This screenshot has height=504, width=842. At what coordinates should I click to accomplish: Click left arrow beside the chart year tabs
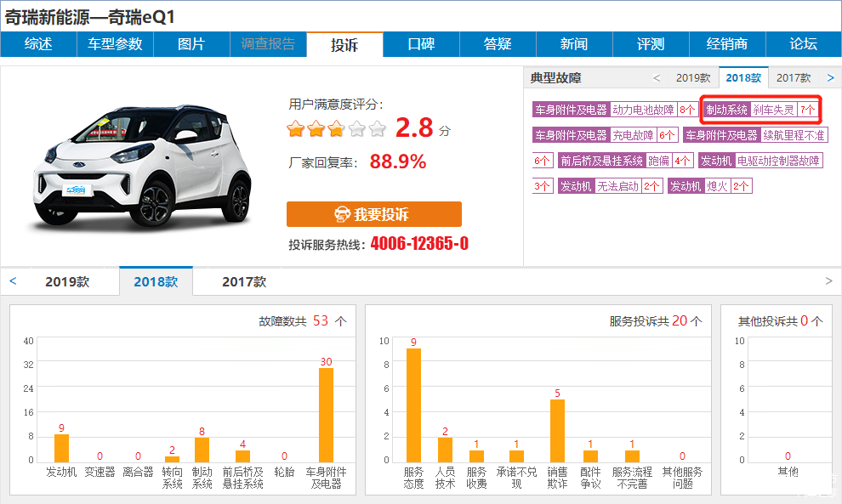13,281
